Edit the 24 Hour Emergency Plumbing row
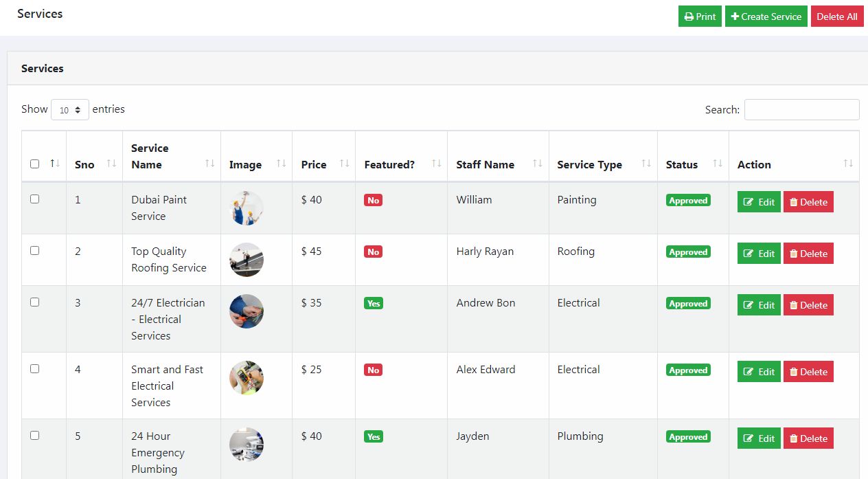Image resolution: width=868 pixels, height=479 pixels. (x=759, y=438)
